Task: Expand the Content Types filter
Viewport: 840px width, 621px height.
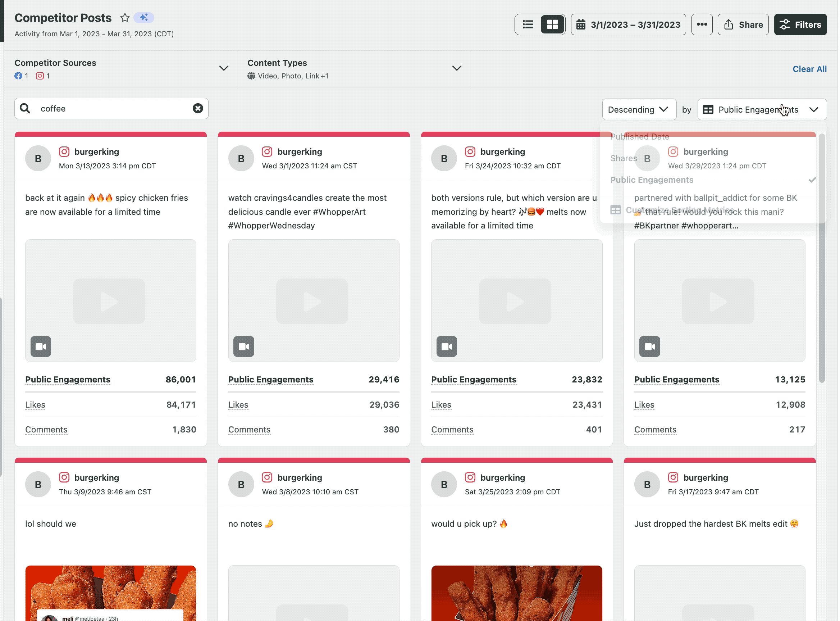Action: click(x=456, y=68)
